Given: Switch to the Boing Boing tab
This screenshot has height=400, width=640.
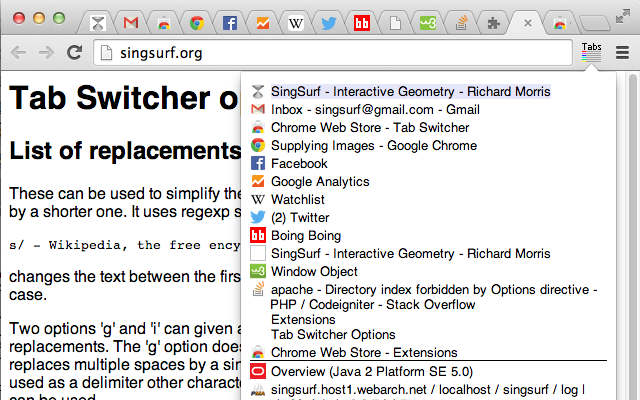Looking at the screenshot, I should 362,23.
